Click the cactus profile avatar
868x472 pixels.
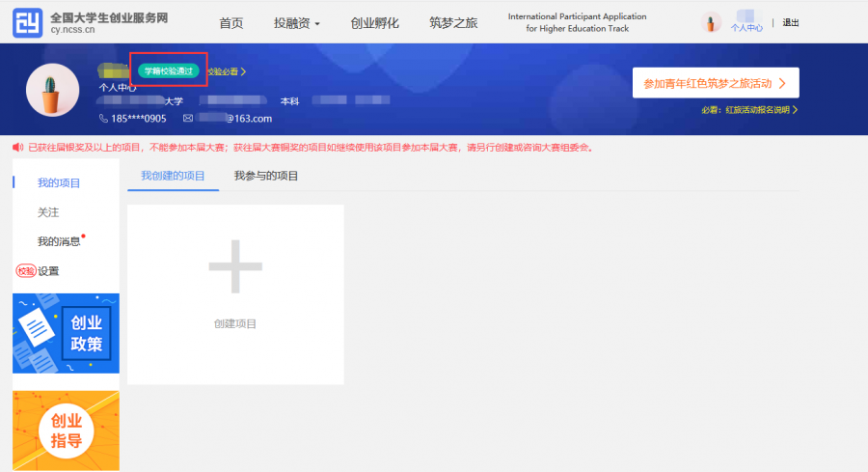coord(52,90)
